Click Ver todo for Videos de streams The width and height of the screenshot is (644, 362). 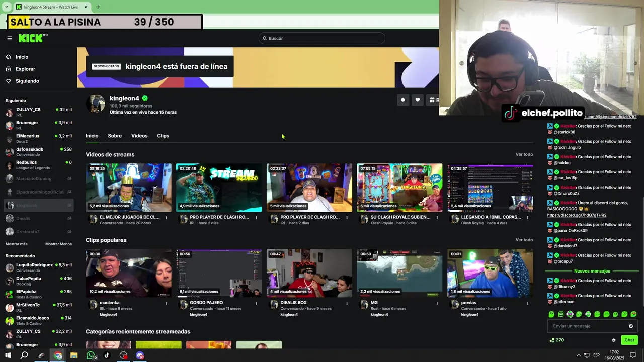coord(524,154)
